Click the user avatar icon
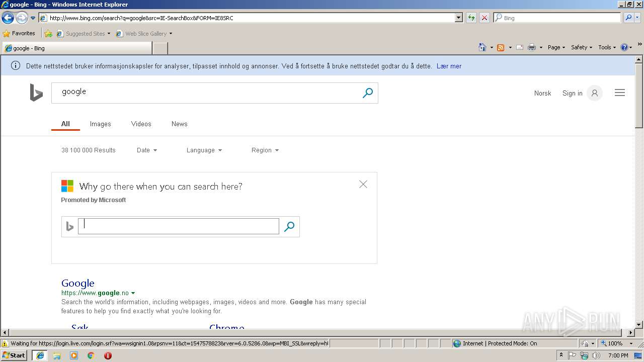This screenshot has width=644, height=362. 595,93
